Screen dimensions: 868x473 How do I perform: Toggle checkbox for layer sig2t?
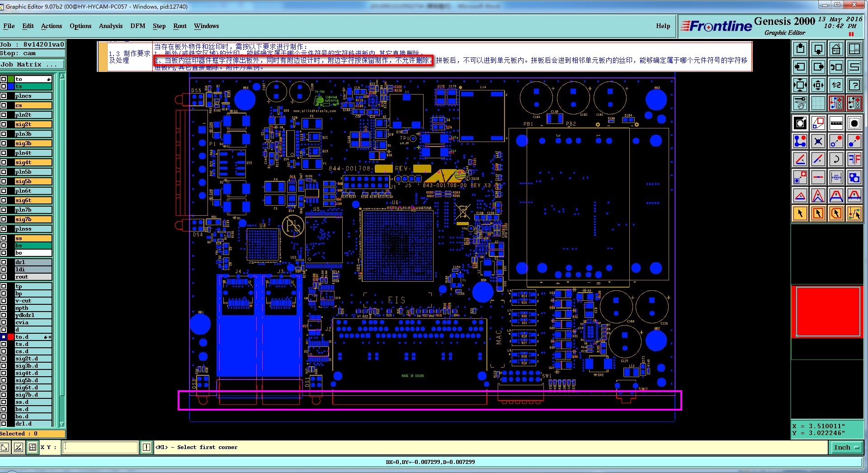point(4,124)
